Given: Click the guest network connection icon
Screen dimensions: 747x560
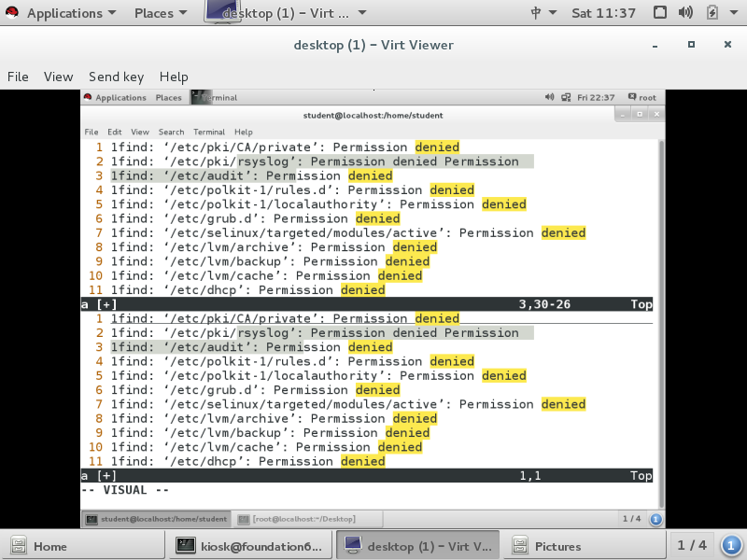Looking at the screenshot, I should coord(566,98).
